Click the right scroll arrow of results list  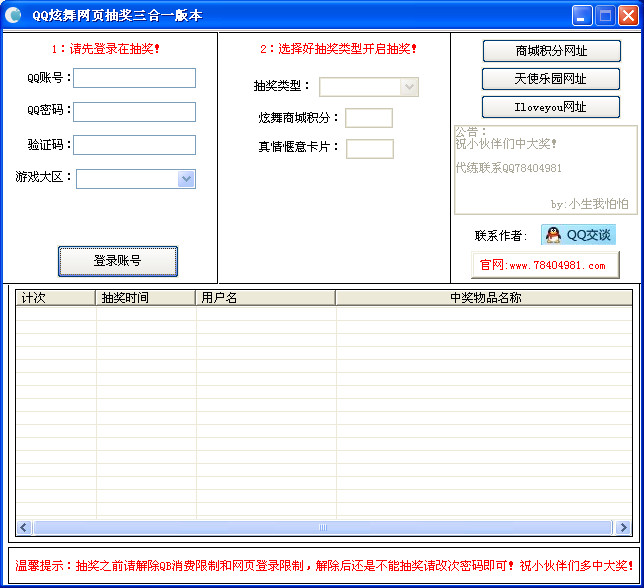coord(623,527)
